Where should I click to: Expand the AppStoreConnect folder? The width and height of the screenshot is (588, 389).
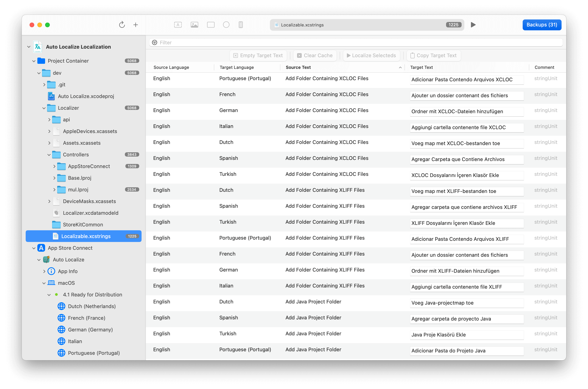(54, 166)
